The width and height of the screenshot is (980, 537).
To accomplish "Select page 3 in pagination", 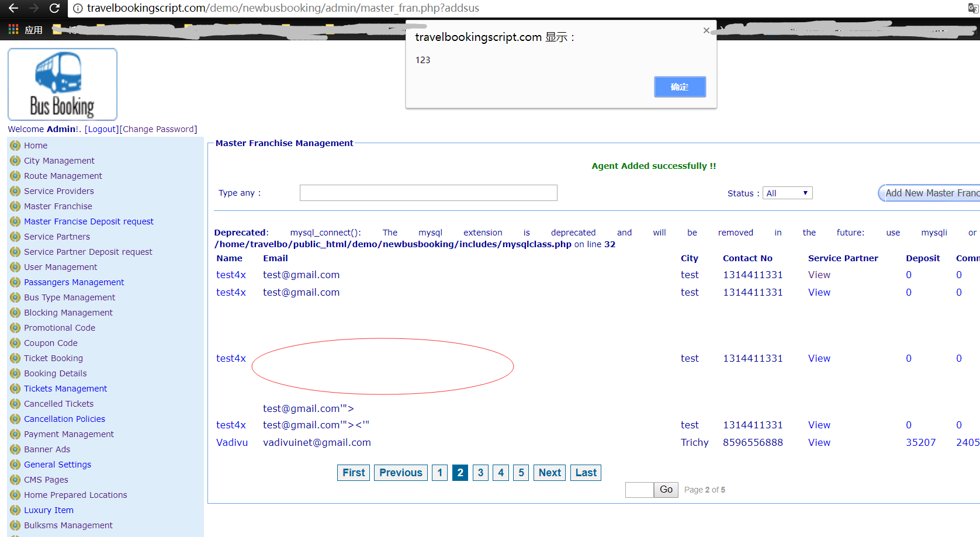I will (480, 473).
